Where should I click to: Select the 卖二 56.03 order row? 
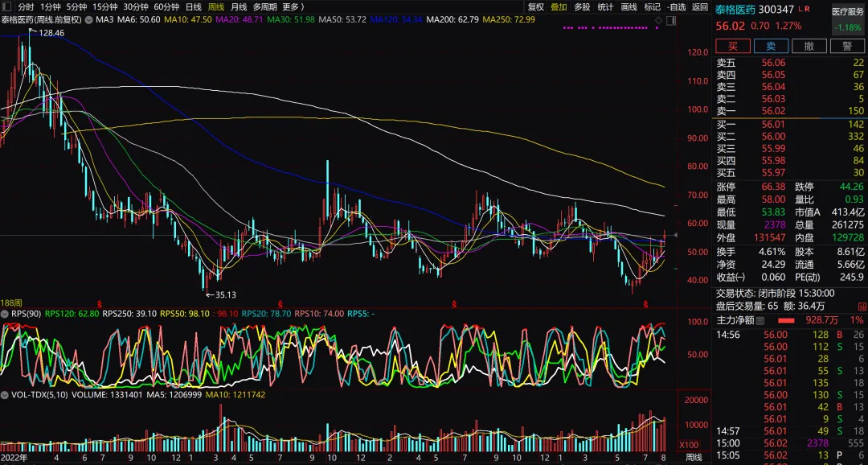click(790, 99)
